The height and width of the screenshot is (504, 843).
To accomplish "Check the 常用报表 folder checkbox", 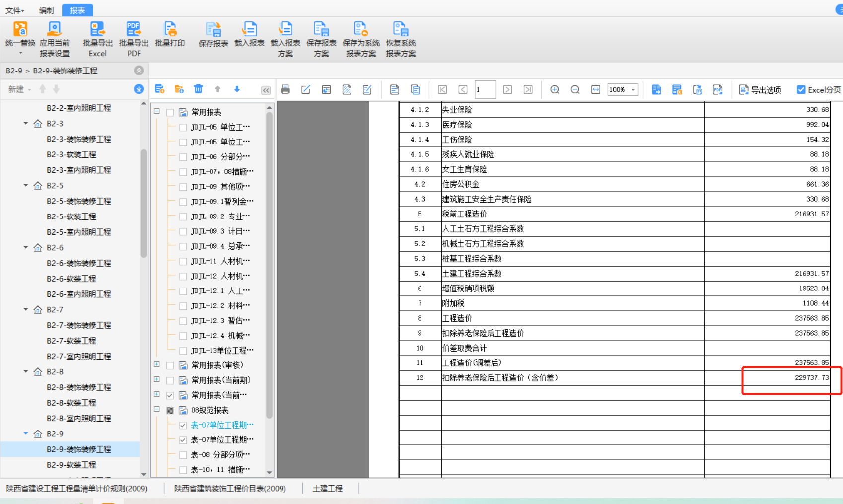I will pos(170,112).
